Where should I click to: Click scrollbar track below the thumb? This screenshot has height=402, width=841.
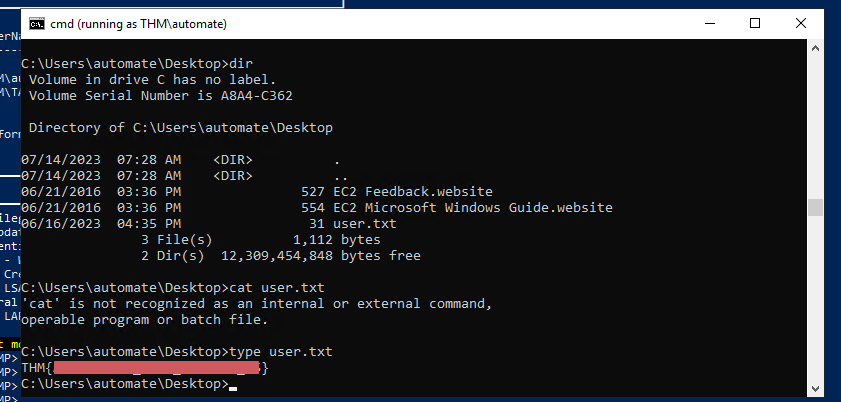pyautogui.click(x=815, y=300)
